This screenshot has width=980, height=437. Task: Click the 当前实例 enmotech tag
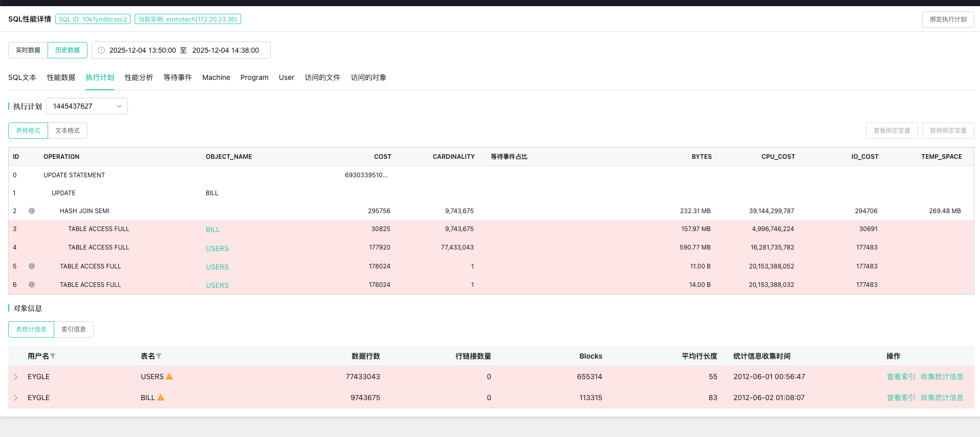click(188, 19)
